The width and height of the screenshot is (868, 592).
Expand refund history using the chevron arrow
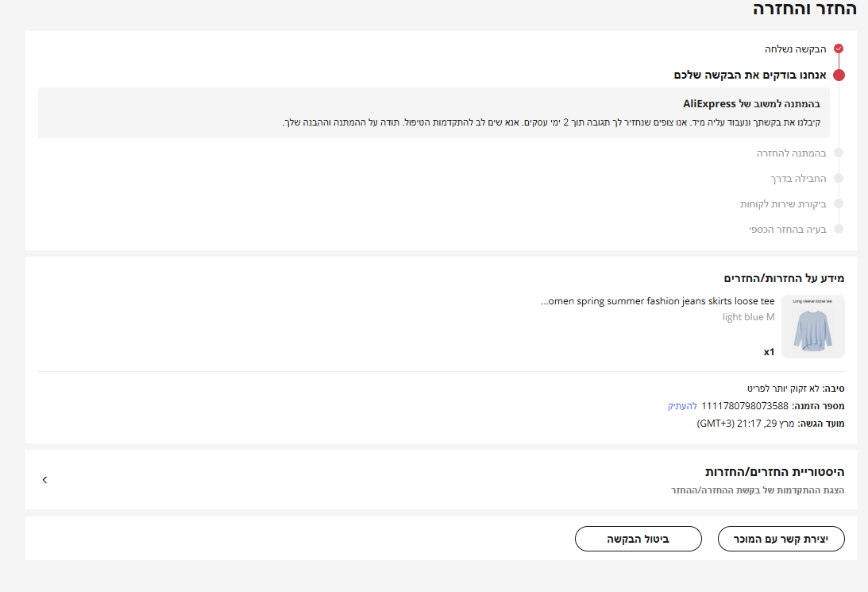click(44, 480)
